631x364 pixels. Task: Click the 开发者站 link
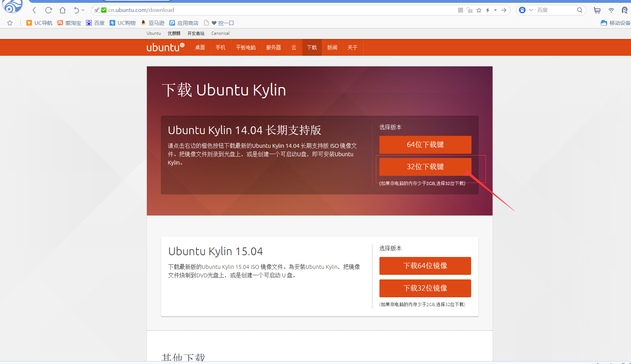(x=196, y=33)
